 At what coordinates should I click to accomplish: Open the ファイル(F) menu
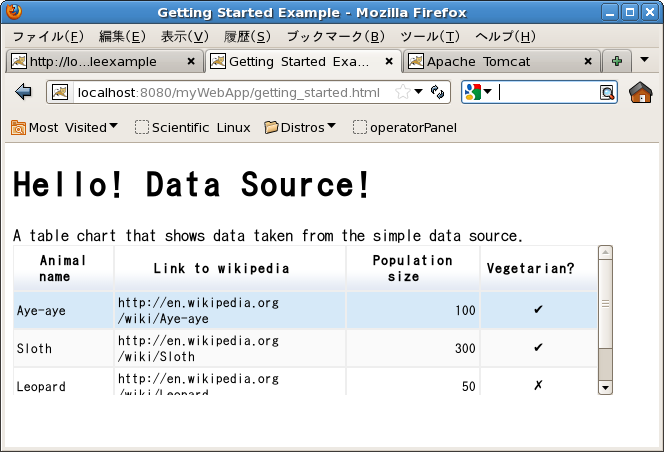click(48, 36)
